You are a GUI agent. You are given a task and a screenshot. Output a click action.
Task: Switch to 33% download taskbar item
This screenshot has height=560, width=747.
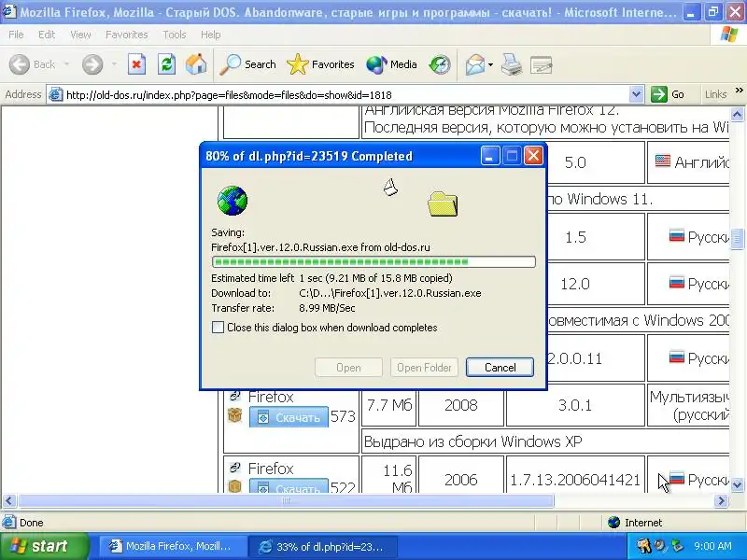323,546
